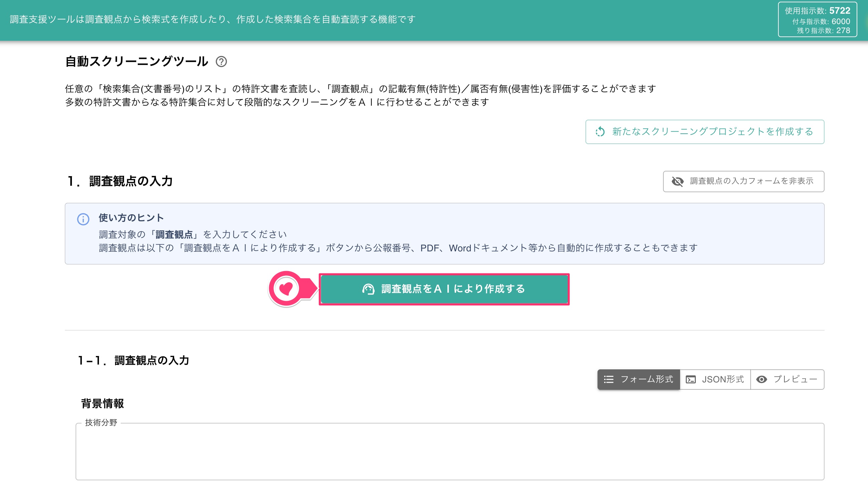The image size is (868, 486).
Task: Click the 自動スクリーニングツール page title
Action: tap(136, 62)
